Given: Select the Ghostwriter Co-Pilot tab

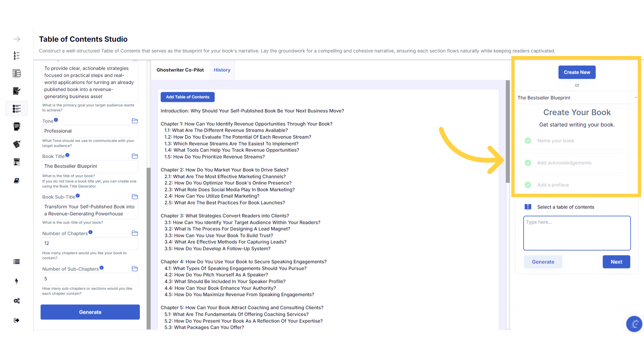Looking at the screenshot, I should (x=180, y=70).
